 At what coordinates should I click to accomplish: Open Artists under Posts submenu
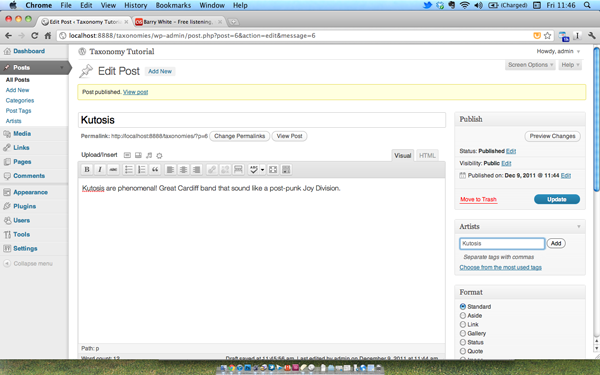pyautogui.click(x=13, y=121)
